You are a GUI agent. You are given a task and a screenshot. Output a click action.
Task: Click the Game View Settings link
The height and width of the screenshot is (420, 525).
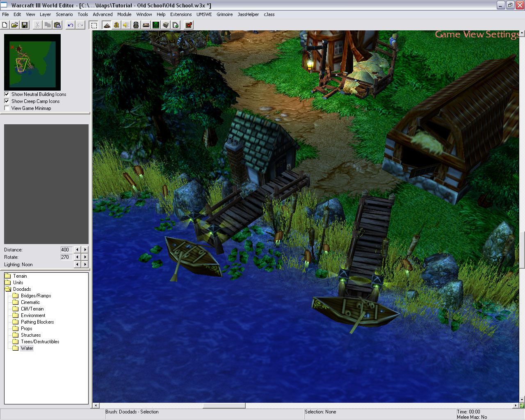(x=477, y=34)
